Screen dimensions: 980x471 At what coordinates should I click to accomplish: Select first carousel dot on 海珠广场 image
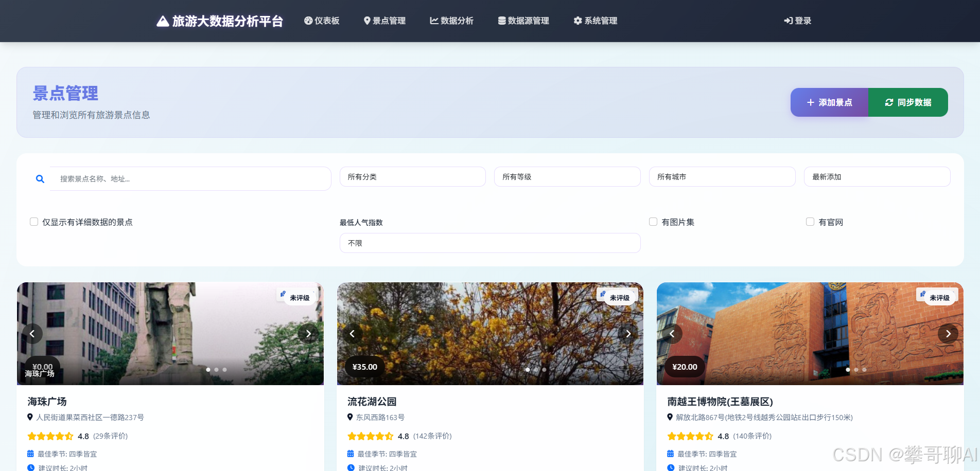tap(208, 370)
